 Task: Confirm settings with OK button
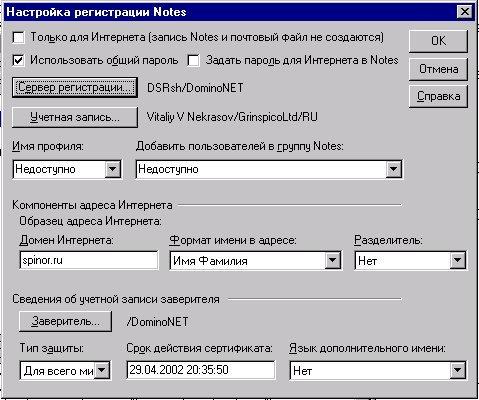(x=438, y=41)
